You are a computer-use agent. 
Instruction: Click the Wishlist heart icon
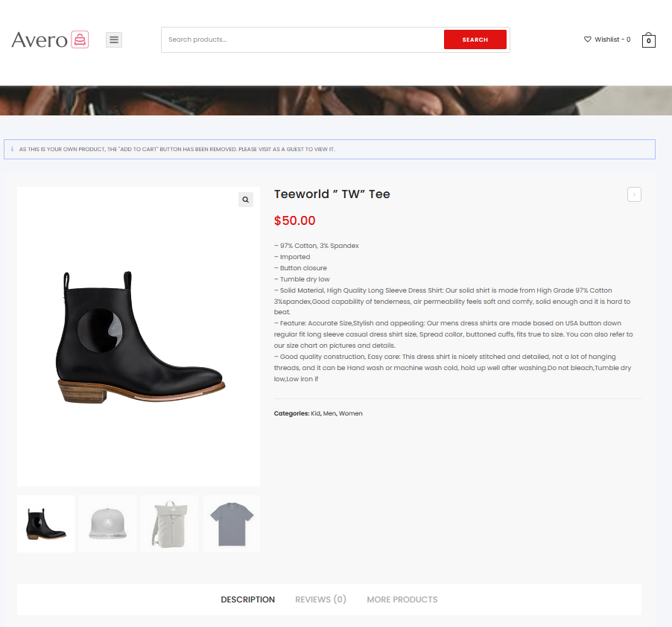(x=588, y=39)
